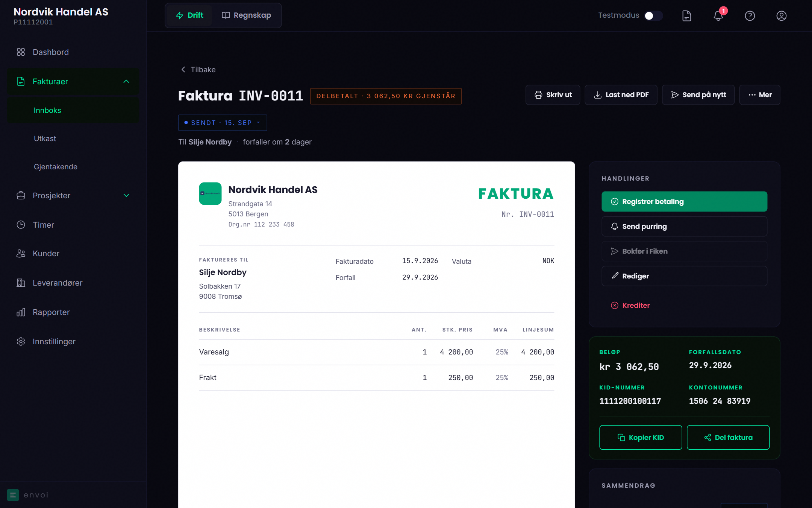This screenshot has width=812, height=508.
Task: Click the Prosjekter icon in sidebar
Action: 21,195
